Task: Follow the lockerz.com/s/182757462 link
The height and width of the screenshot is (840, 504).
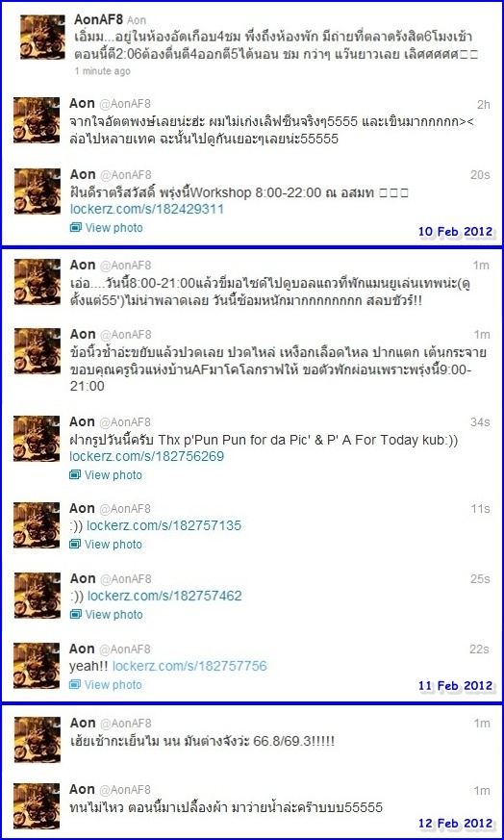Action: 164,596
